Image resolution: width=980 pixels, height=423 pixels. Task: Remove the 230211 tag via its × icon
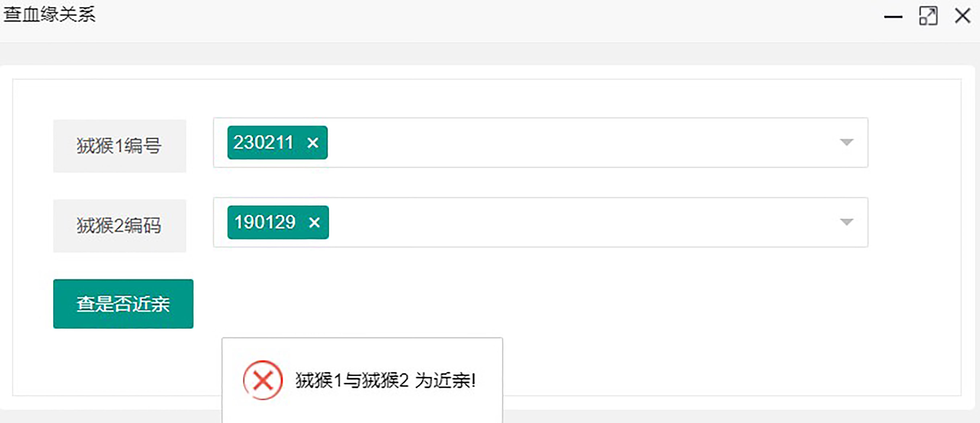(313, 143)
